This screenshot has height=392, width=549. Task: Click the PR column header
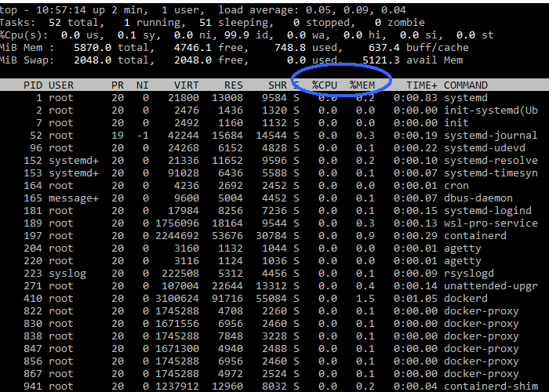(x=118, y=85)
